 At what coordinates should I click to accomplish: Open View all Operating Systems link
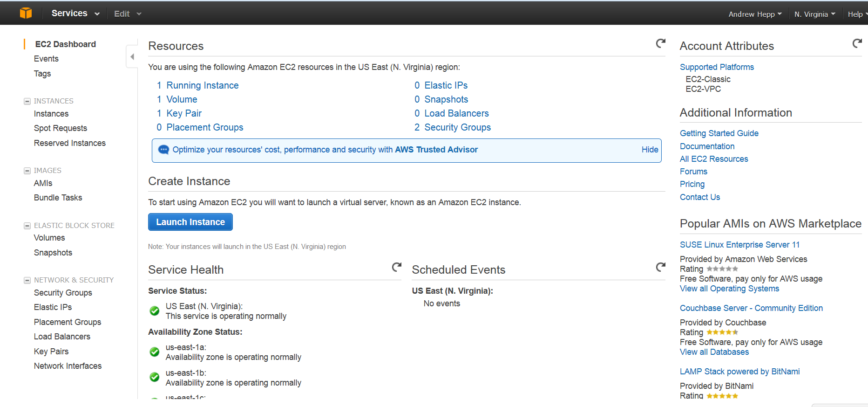(x=729, y=289)
